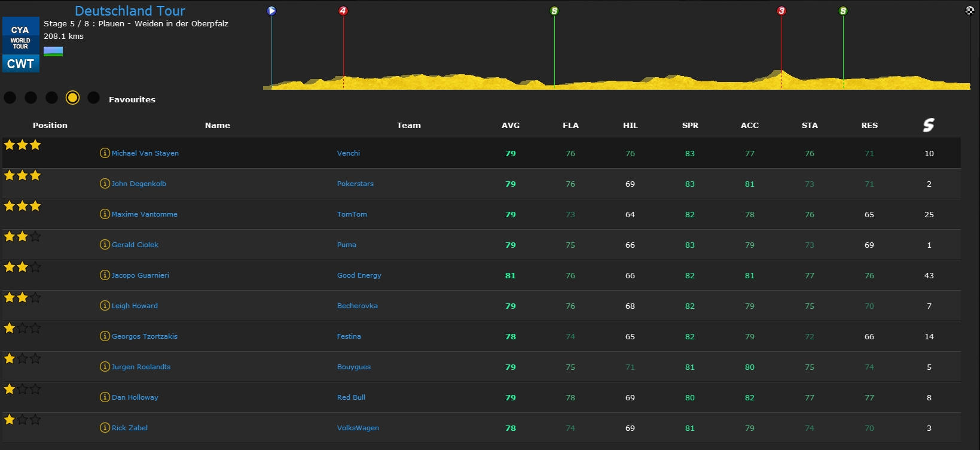Screen dimensions: 980x450
Task: Click the stage terrain flag icon
Action: tap(53, 51)
